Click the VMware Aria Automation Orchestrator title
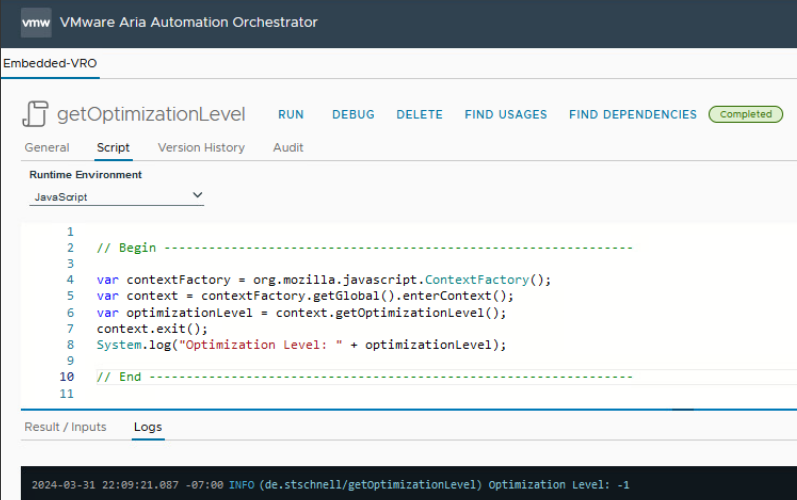 pyautogui.click(x=189, y=22)
